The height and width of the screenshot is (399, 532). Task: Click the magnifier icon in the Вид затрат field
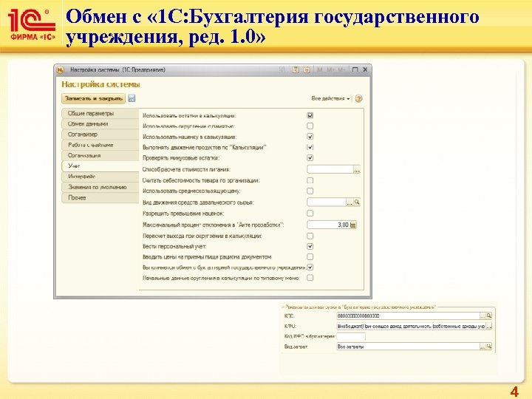[488, 347]
